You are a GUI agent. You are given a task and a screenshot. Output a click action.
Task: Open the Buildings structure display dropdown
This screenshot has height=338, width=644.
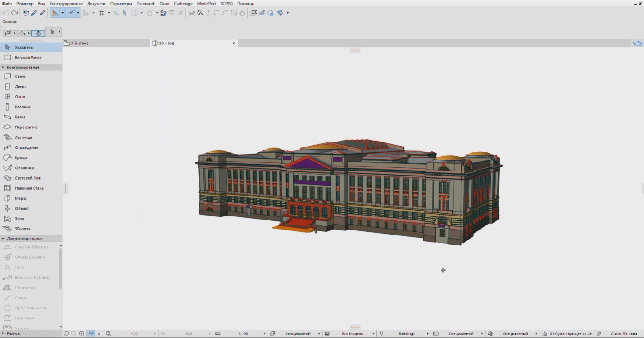pyautogui.click(x=406, y=334)
